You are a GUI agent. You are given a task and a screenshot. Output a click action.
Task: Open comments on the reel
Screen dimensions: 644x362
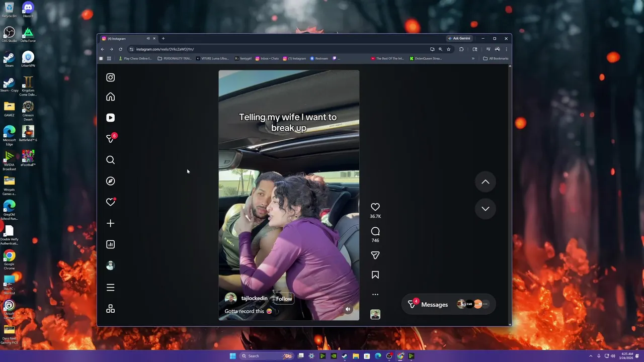[375, 231]
